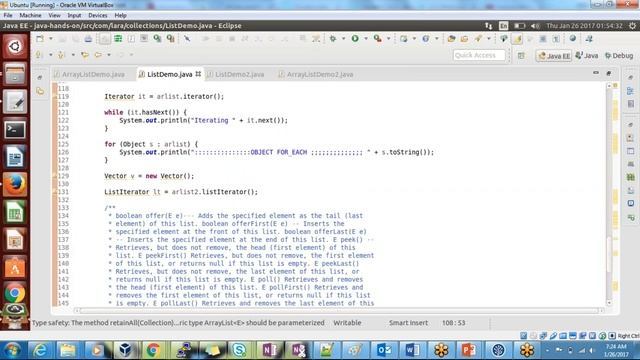Open Chrome from the Ubuntu launcher

[15, 293]
